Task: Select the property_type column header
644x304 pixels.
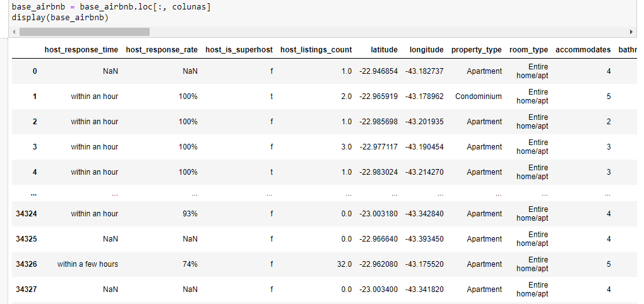Action: pos(477,50)
